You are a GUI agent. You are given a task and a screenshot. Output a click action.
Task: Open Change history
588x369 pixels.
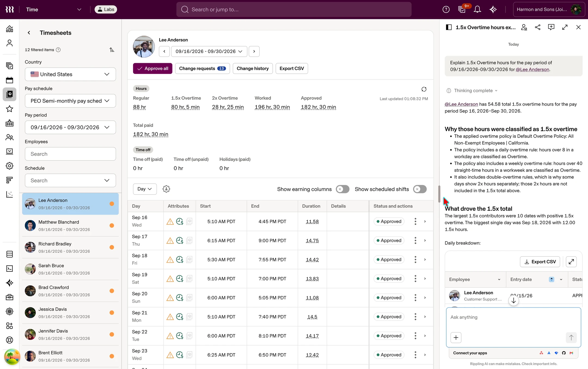click(x=253, y=69)
